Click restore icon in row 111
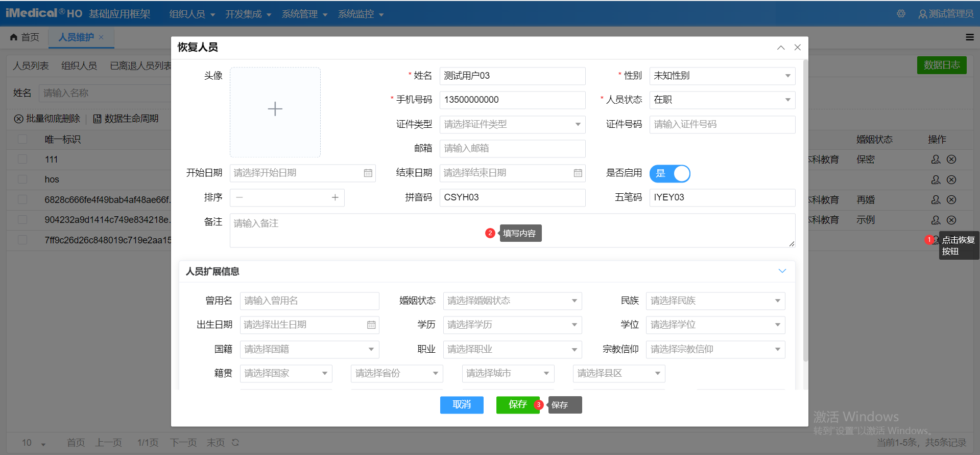The height and width of the screenshot is (455, 980). 936,160
